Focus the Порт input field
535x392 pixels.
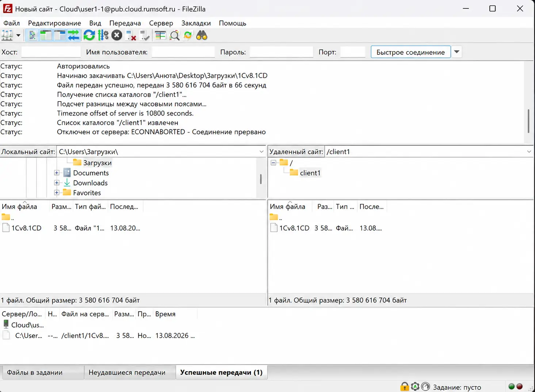pyautogui.click(x=352, y=52)
